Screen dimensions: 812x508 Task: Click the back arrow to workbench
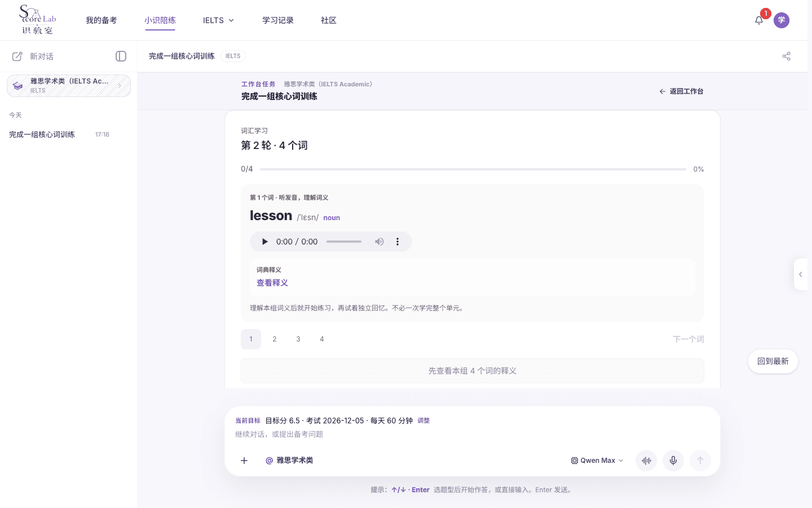tap(681, 91)
